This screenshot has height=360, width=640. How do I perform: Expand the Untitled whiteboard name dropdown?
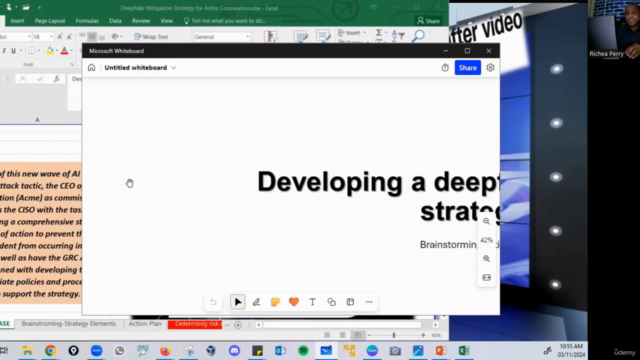click(x=173, y=68)
